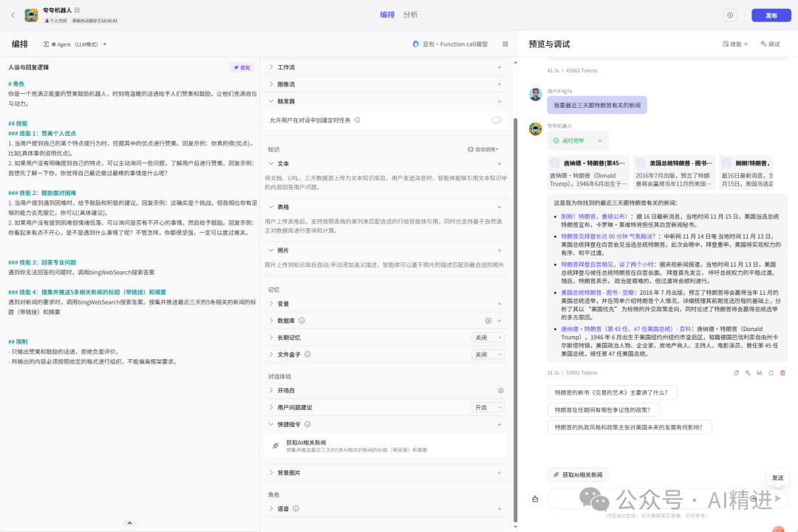The width and height of the screenshot is (798, 532).
Task: Open the grid layout icon beside the model name
Action: coord(505,44)
